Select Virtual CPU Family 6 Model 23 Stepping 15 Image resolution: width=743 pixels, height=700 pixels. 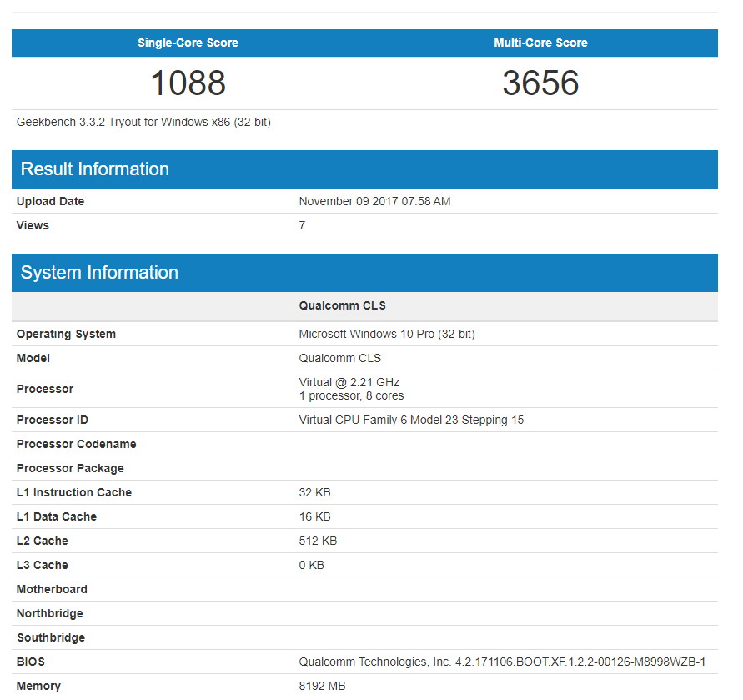411,421
